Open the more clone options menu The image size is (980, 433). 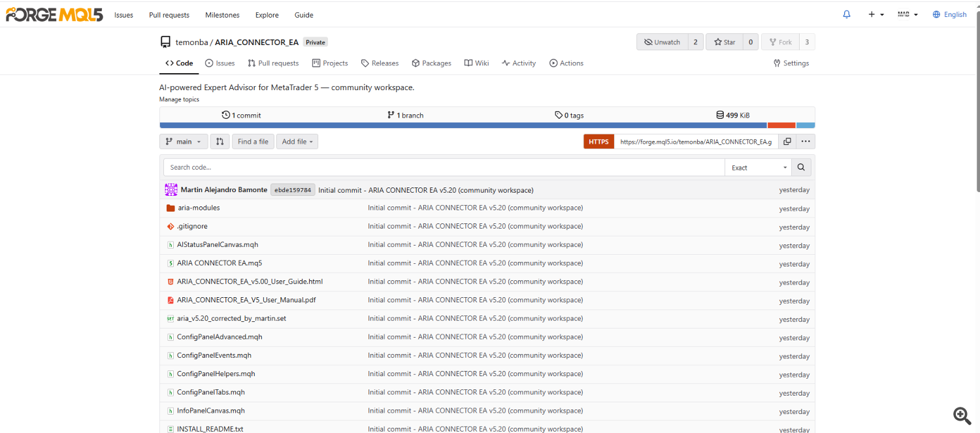click(x=806, y=142)
